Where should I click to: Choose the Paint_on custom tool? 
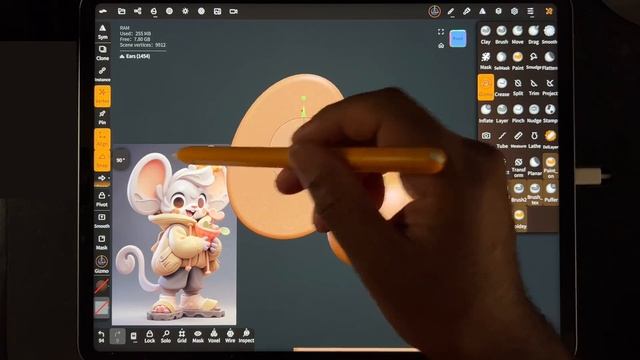click(x=551, y=167)
